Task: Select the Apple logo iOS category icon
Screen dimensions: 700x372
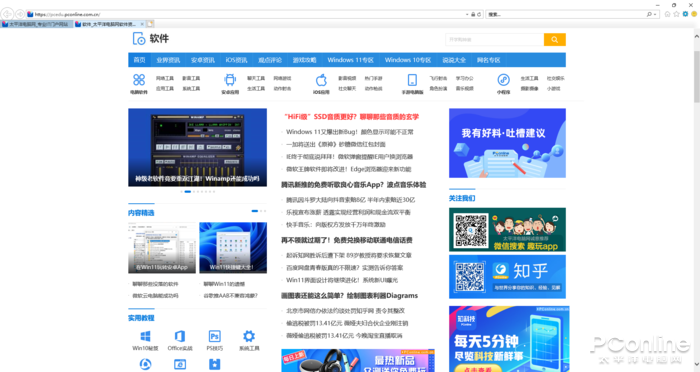Action: point(321,80)
